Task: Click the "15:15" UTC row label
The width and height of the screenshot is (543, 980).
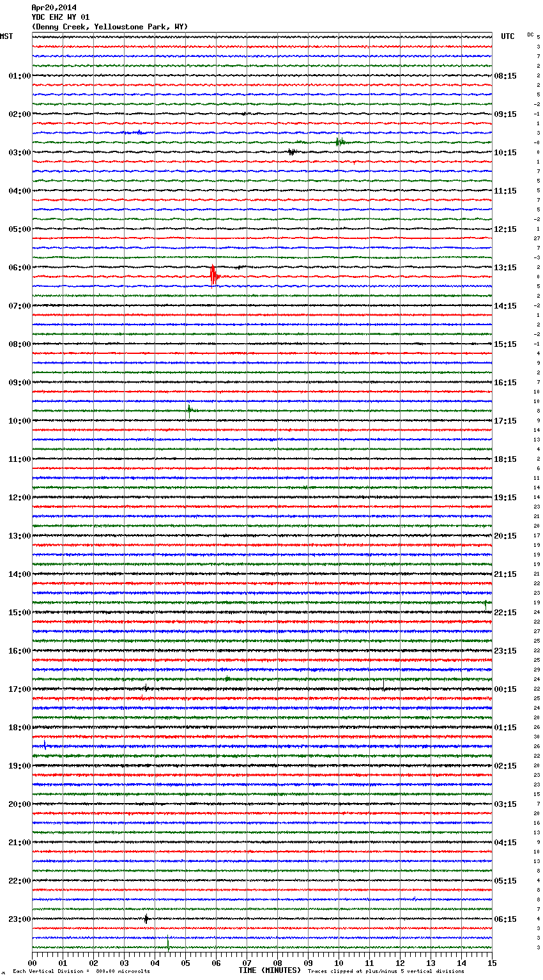Action: pos(505,344)
